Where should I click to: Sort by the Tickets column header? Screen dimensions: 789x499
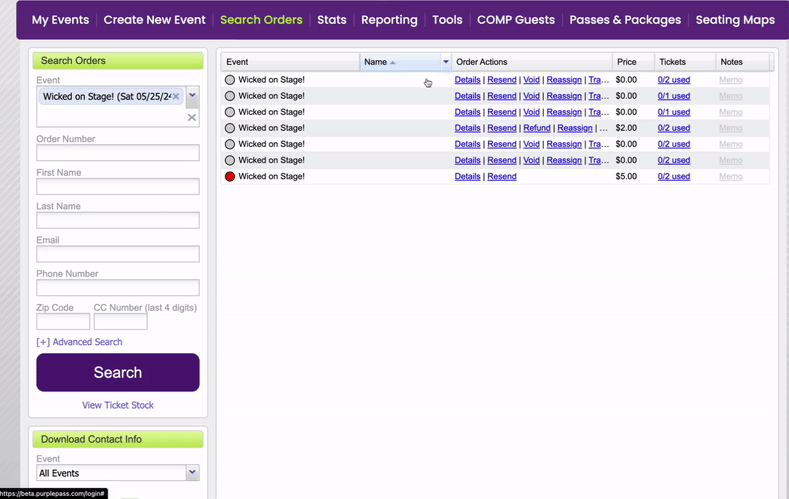click(685, 62)
